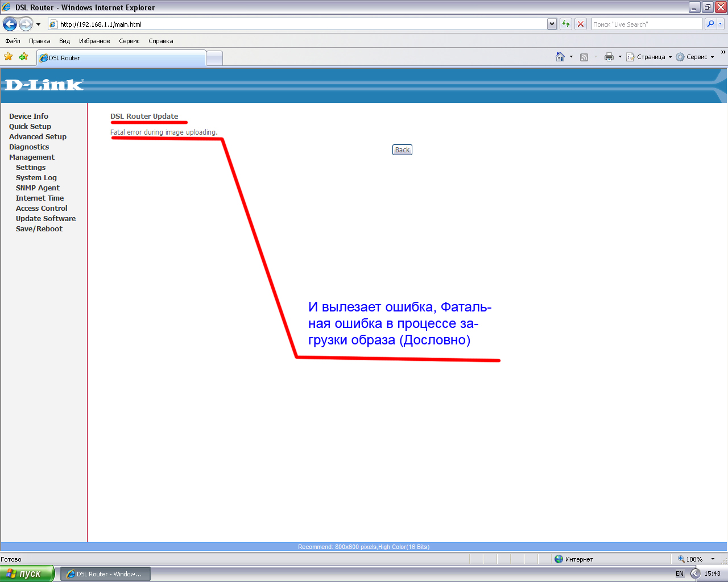Click the Stop loading red X icon
Screen dimensions: 728x582
pos(580,24)
